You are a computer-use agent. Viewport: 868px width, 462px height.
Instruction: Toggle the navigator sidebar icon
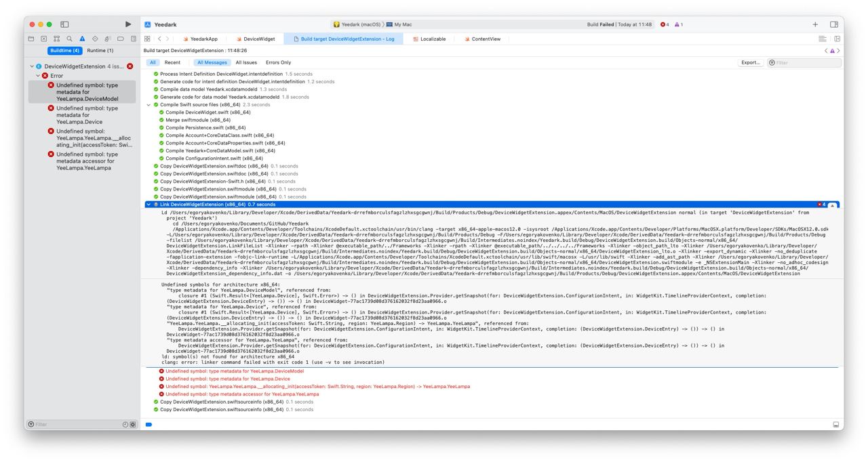pos(64,24)
